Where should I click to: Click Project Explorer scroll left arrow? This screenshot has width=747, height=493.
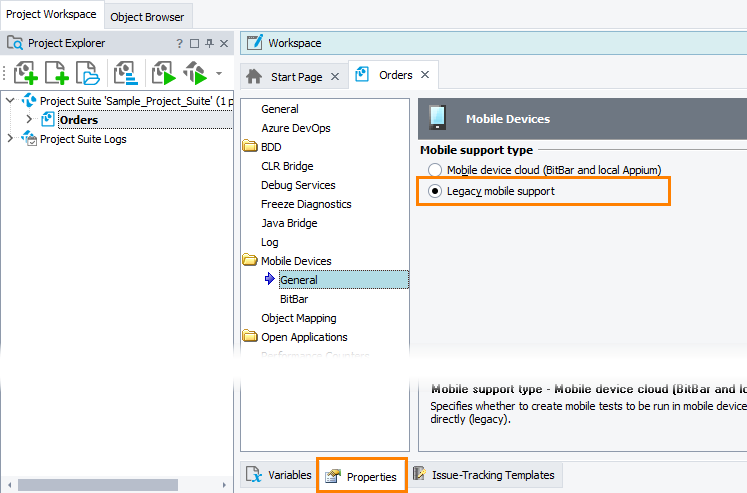click(9, 485)
